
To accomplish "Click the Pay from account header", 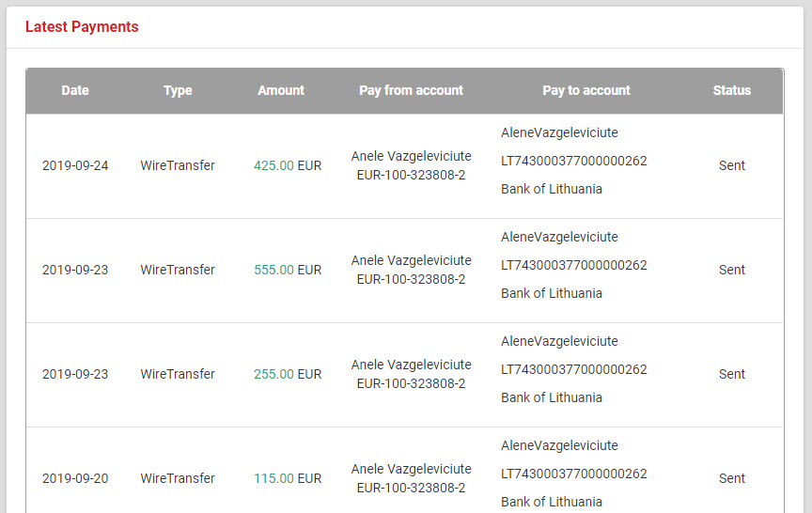I will click(411, 91).
